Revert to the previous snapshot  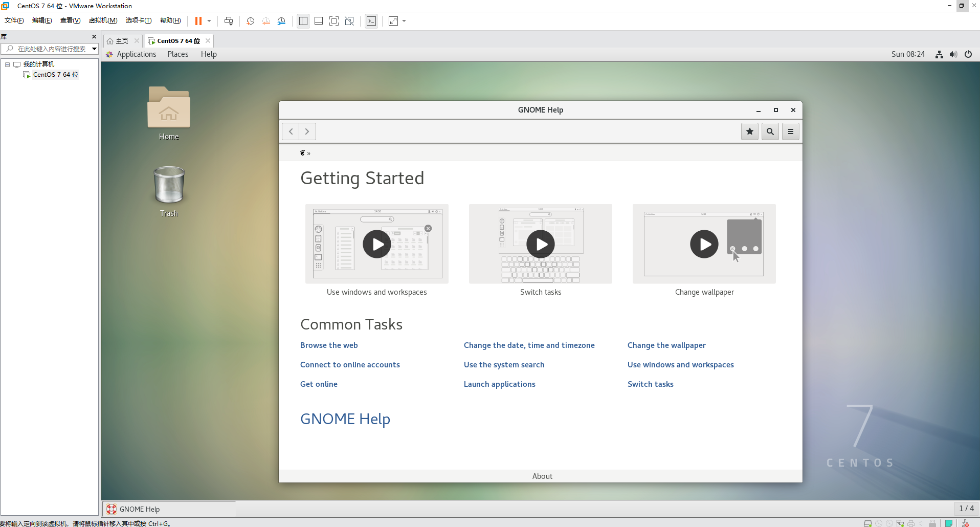coord(266,21)
